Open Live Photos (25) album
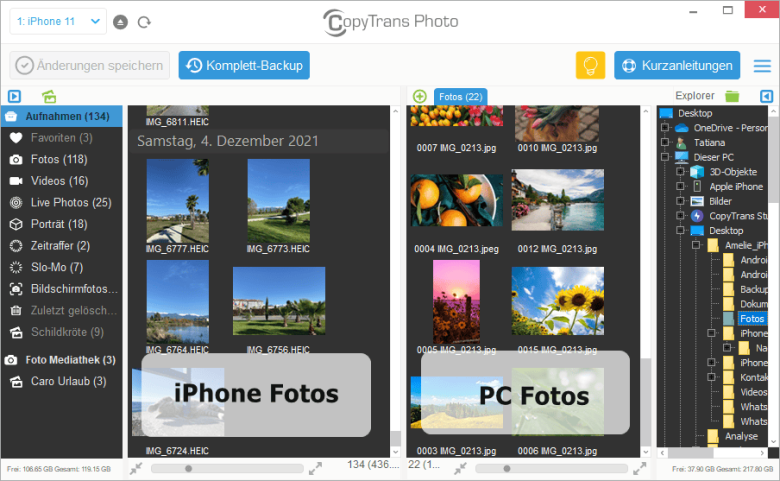The width and height of the screenshot is (780, 481). click(62, 202)
